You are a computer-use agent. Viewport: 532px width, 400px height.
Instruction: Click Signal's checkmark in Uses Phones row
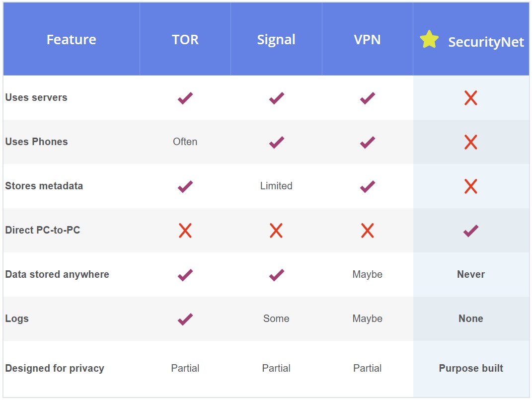(x=277, y=143)
